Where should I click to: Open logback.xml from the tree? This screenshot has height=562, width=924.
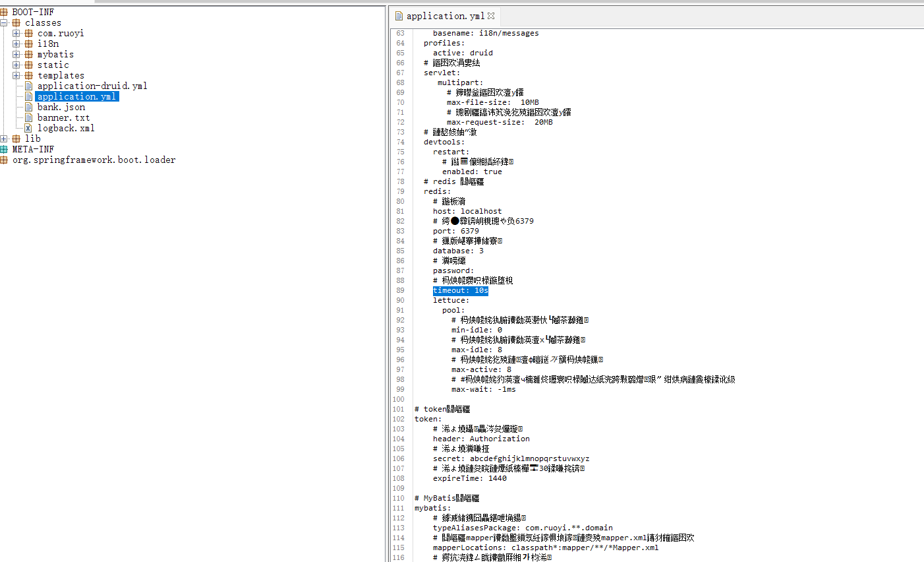tap(66, 128)
